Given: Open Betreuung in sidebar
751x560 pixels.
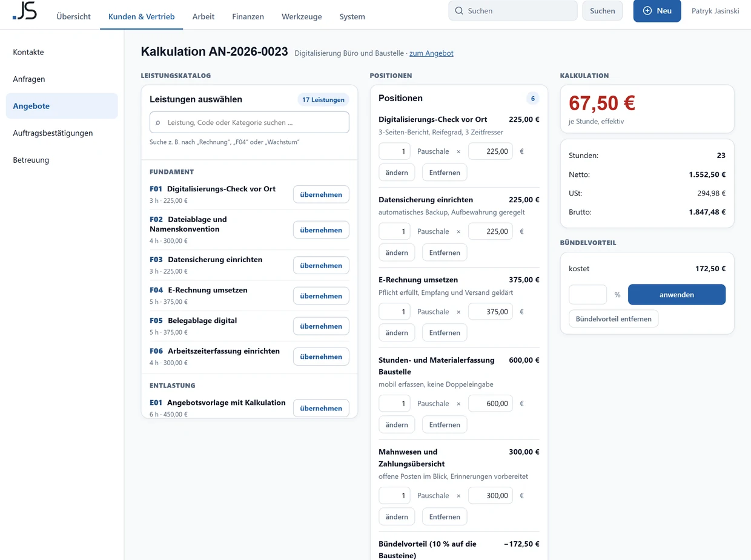Looking at the screenshot, I should click(x=62, y=160).
